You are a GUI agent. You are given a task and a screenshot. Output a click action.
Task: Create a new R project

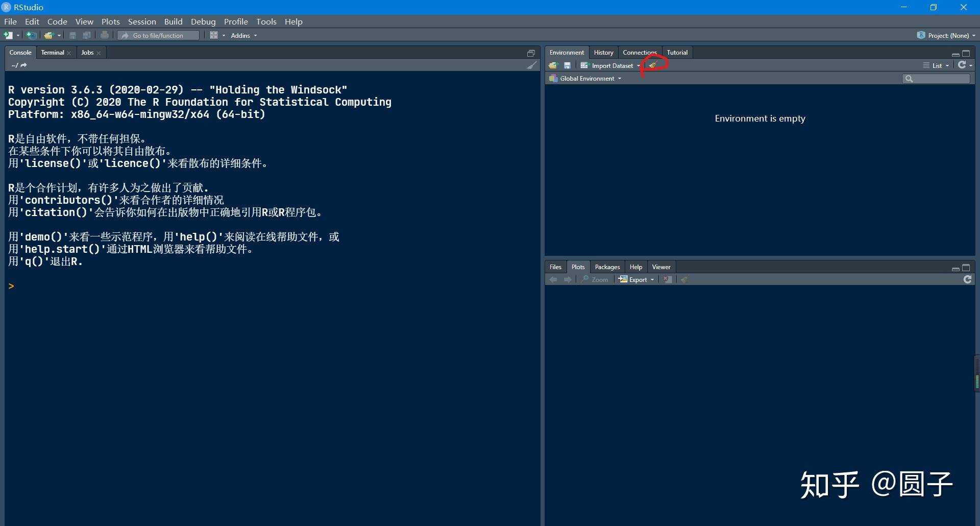(30, 35)
